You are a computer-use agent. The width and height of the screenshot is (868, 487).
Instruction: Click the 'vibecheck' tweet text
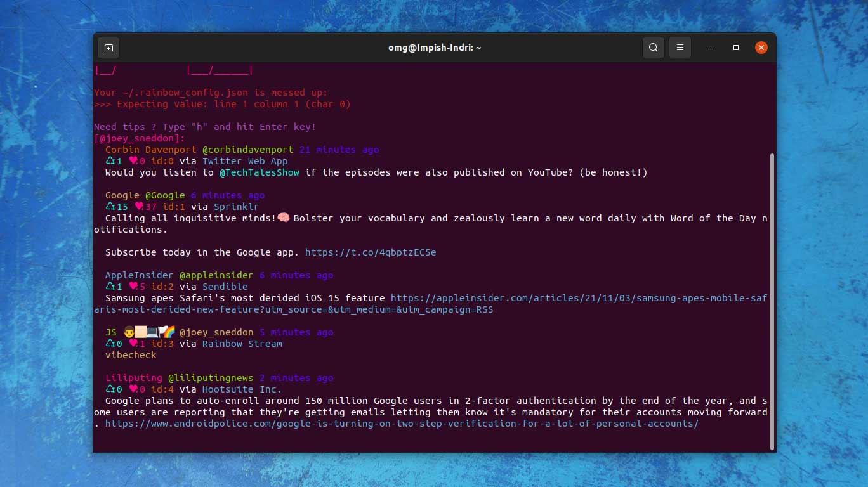[131, 355]
